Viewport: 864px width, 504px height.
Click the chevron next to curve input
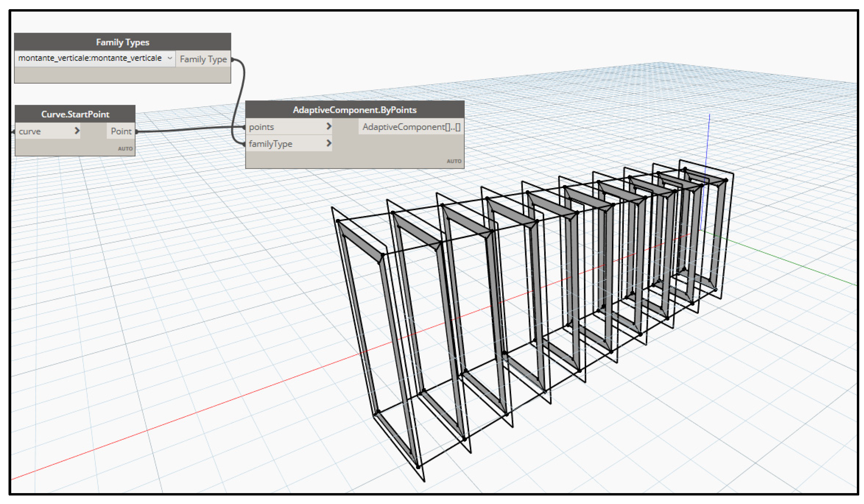point(77,131)
